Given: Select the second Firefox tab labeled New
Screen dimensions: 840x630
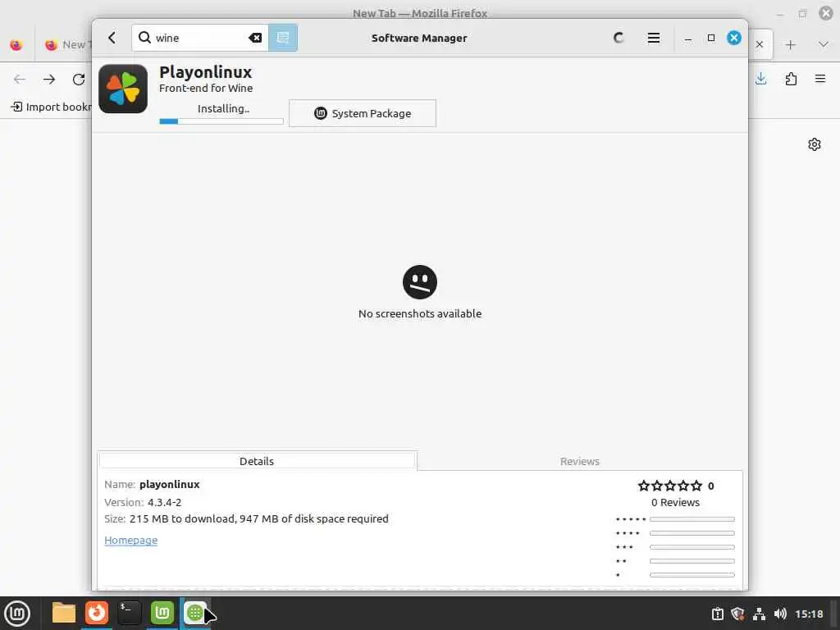Looking at the screenshot, I should point(66,45).
